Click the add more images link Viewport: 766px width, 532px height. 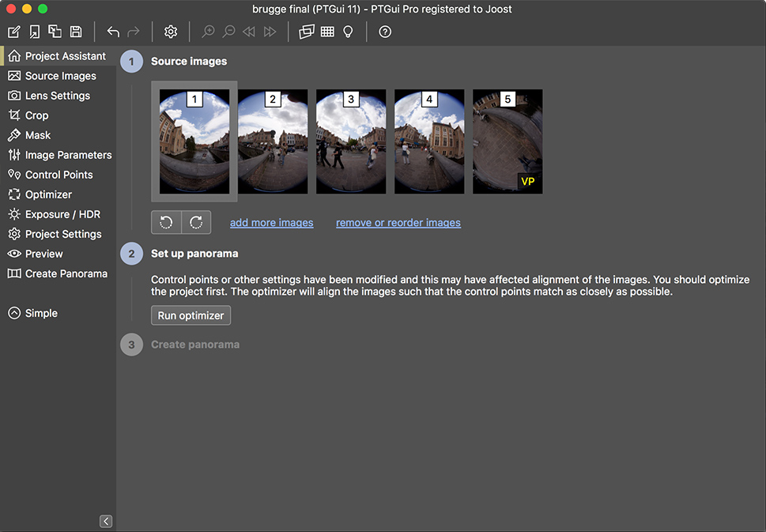click(x=272, y=223)
